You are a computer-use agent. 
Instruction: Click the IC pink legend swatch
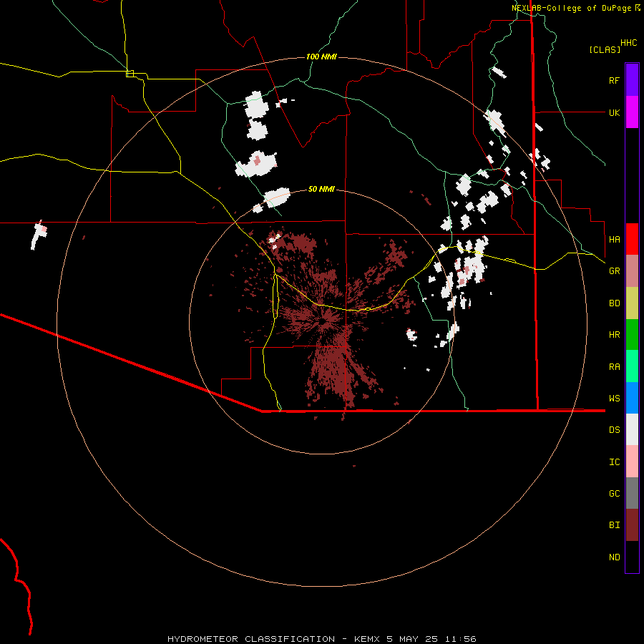point(632,462)
